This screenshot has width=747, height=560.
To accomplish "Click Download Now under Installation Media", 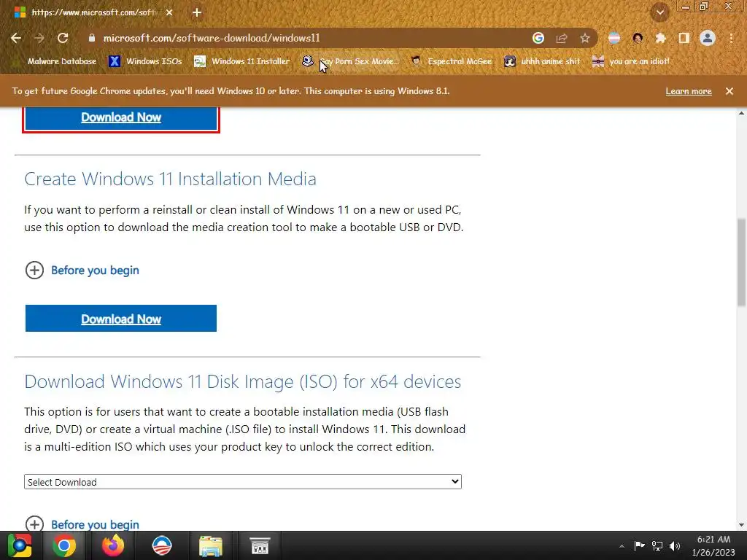I will tap(121, 319).
